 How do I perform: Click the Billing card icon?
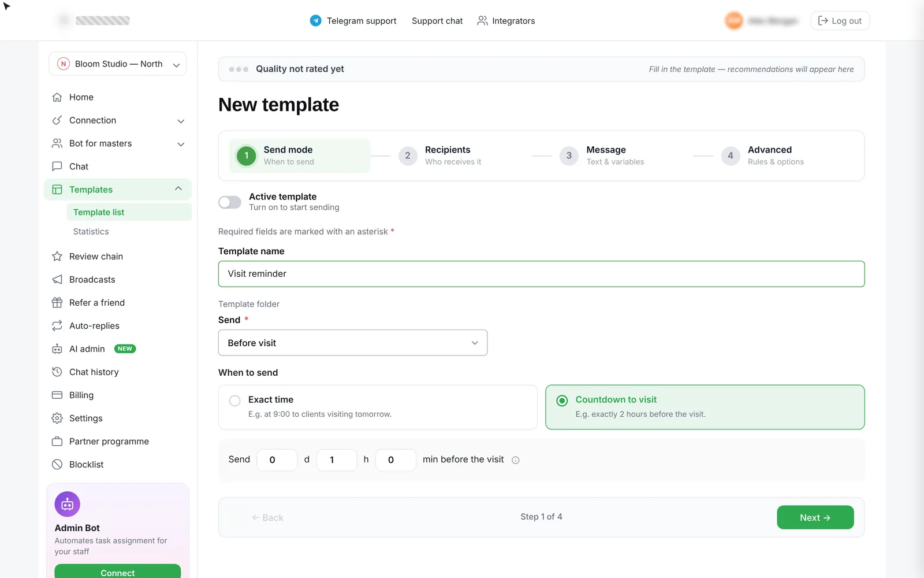click(57, 395)
